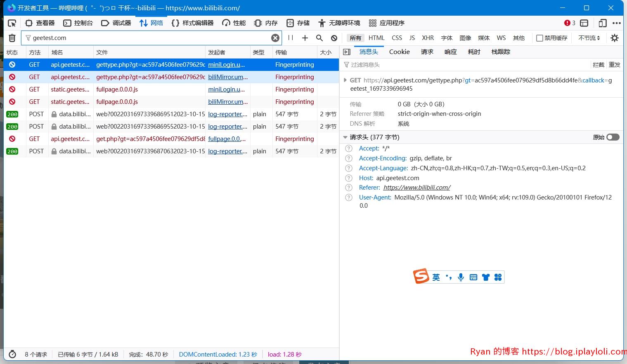This screenshot has width=627, height=364.
Task: Open the 存储 storage tab
Action: 298,23
